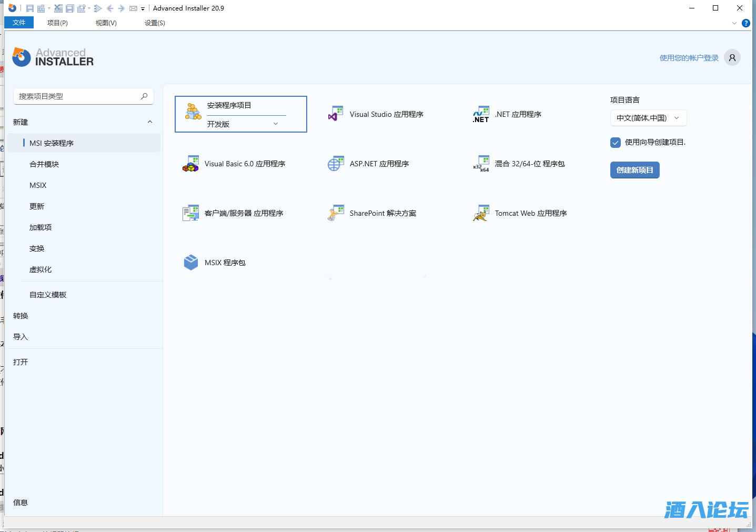The width and height of the screenshot is (756, 532).
Task: Select MSI 安装程序 in the sidebar
Action: (84, 143)
